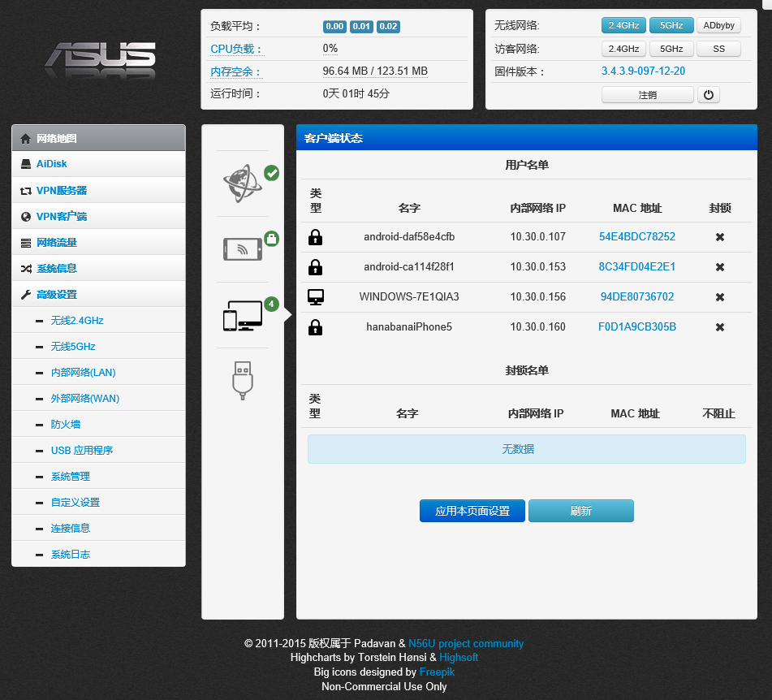Open the USB device icon
772x700 pixels.
click(243, 381)
